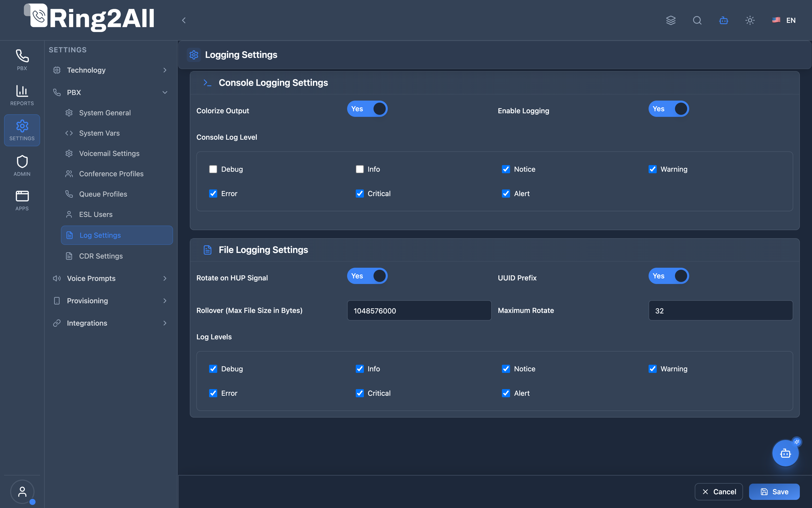Open the Apps window icon
Image resolution: width=812 pixels, height=508 pixels.
tap(22, 201)
